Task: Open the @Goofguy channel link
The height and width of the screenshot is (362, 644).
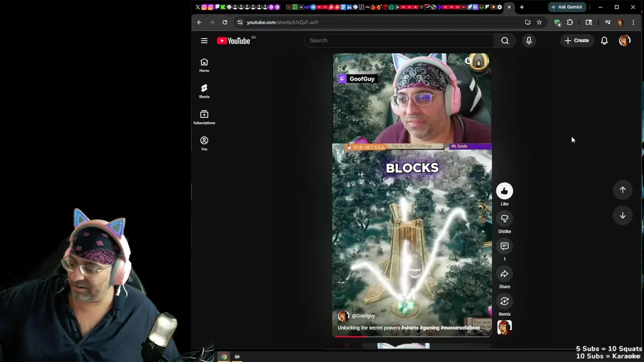Action: click(x=363, y=316)
